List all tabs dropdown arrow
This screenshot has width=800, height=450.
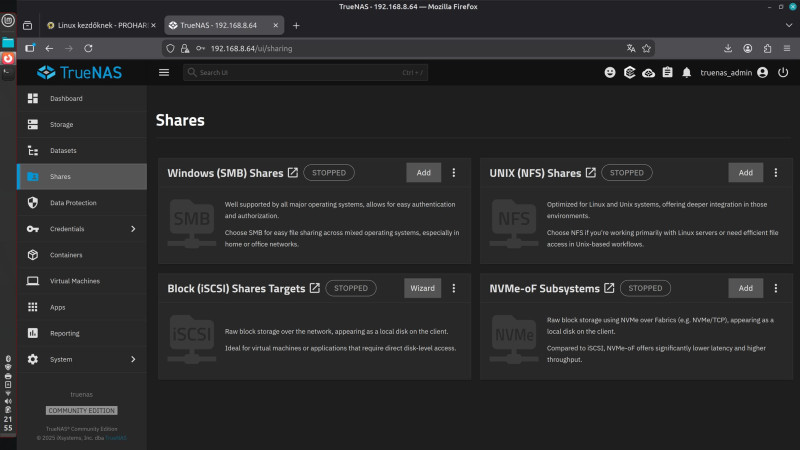789,25
